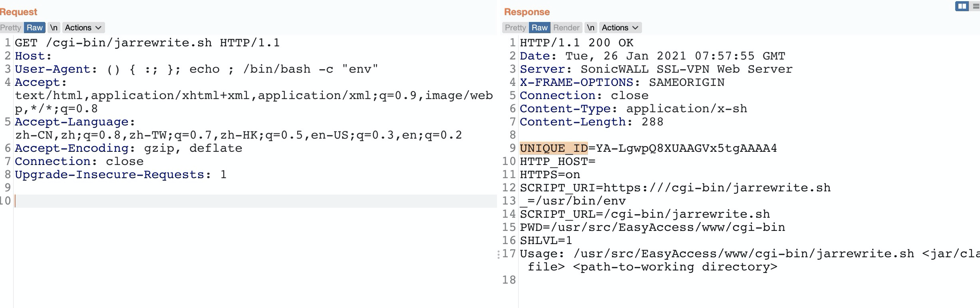Screen dimensions: 980x308
Task: Select the Response Raw tab
Action: coord(539,28)
